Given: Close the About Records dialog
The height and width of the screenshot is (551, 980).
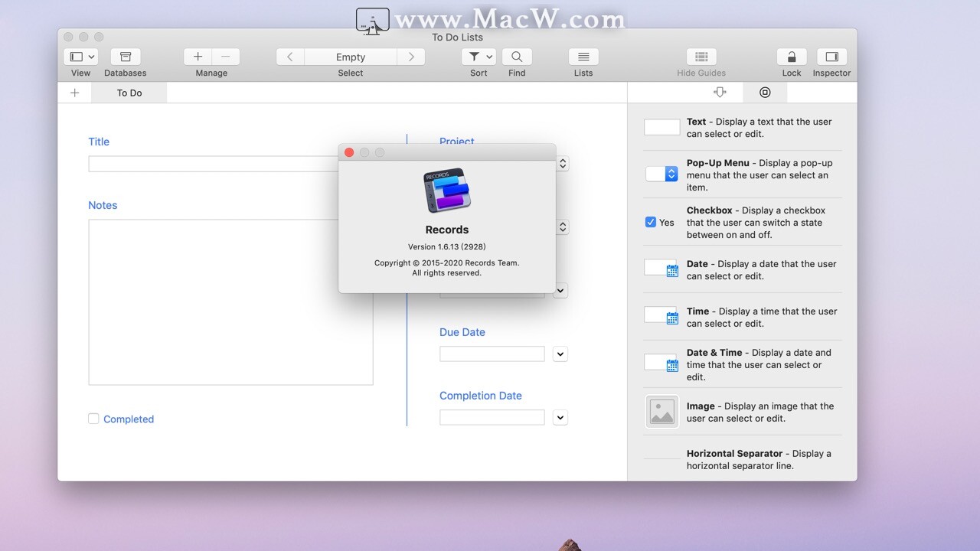Looking at the screenshot, I should (x=349, y=152).
